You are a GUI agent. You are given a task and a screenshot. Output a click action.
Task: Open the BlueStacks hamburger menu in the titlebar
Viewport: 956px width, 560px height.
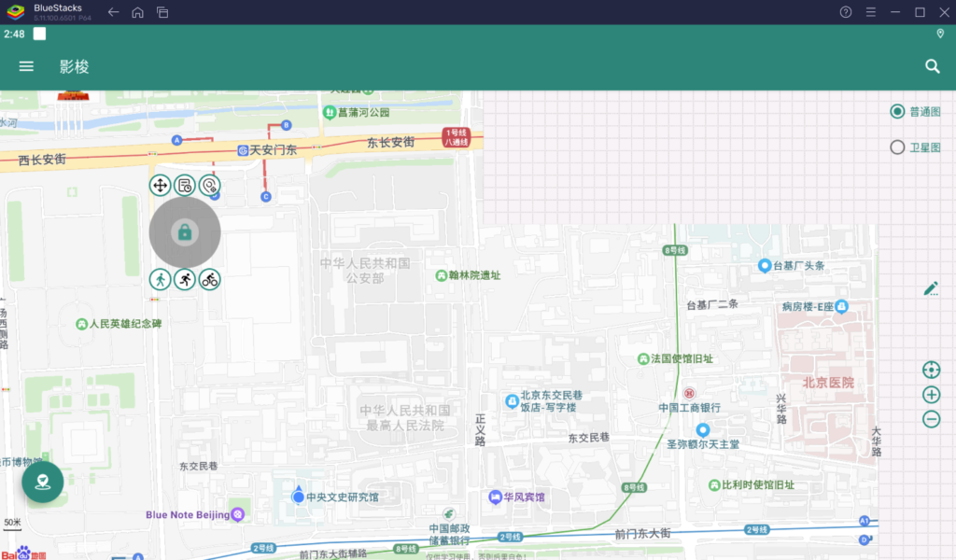point(872,12)
